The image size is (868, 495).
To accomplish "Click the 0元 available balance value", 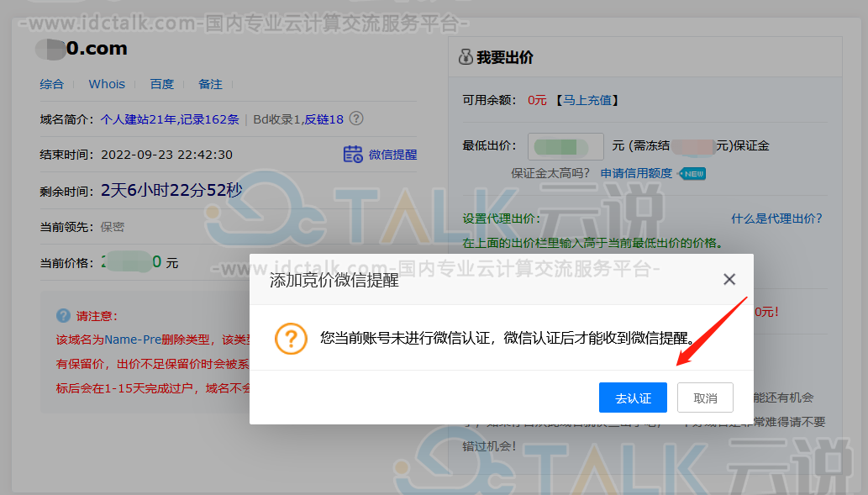I will tap(537, 100).
